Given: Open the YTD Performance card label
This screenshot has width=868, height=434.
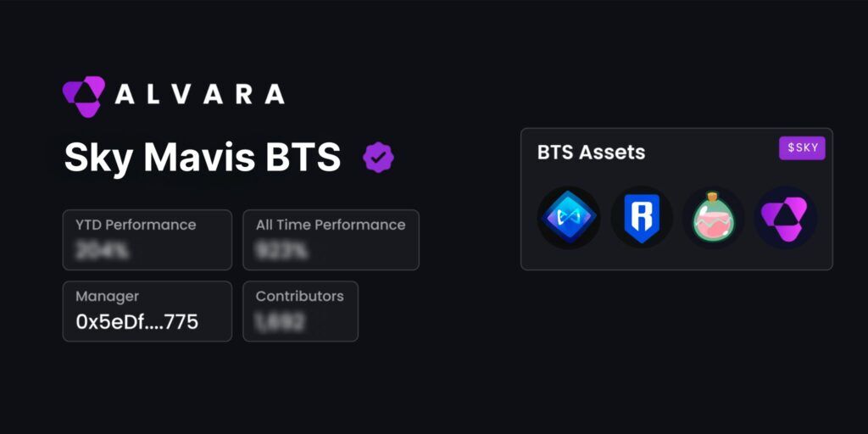Looking at the screenshot, I should [x=136, y=225].
